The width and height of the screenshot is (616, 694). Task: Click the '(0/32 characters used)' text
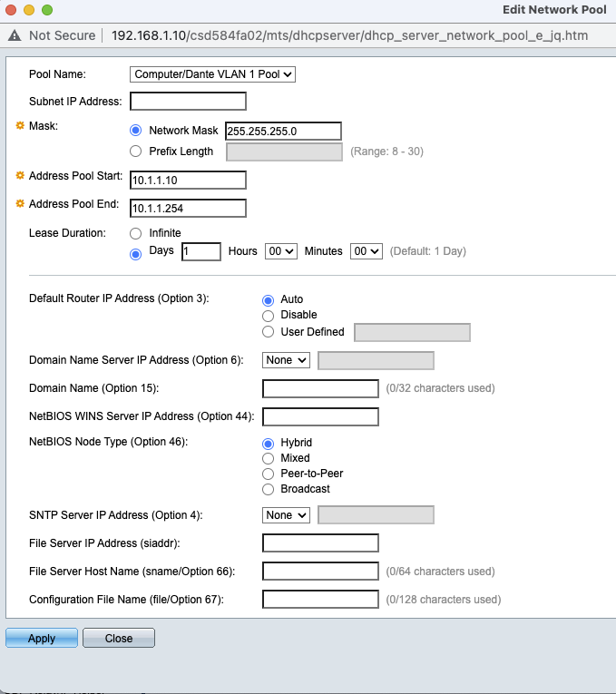coord(440,388)
